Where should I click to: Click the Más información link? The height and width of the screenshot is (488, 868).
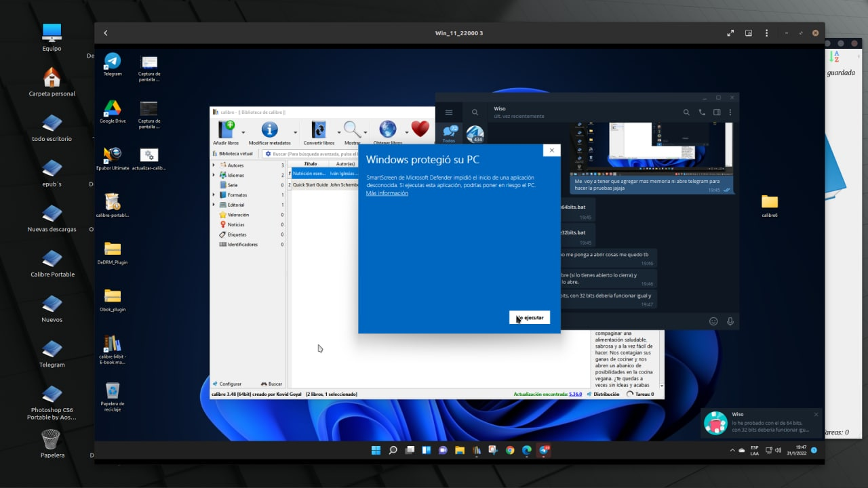(x=387, y=193)
